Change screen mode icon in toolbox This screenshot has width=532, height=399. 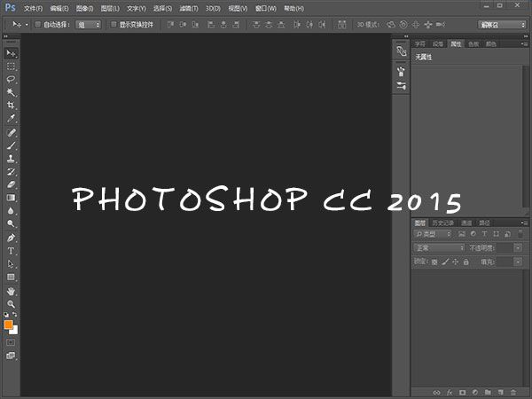click(x=11, y=356)
